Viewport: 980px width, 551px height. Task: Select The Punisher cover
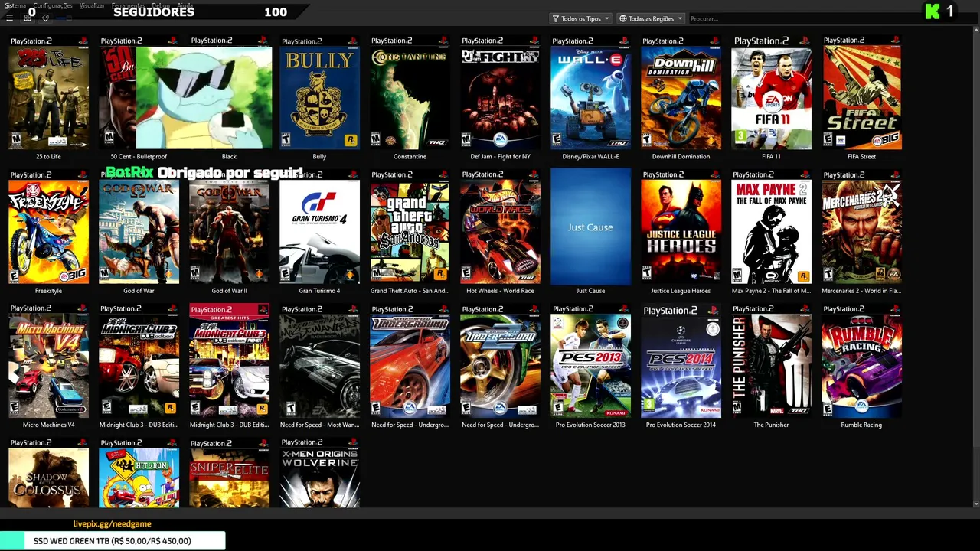(771, 360)
